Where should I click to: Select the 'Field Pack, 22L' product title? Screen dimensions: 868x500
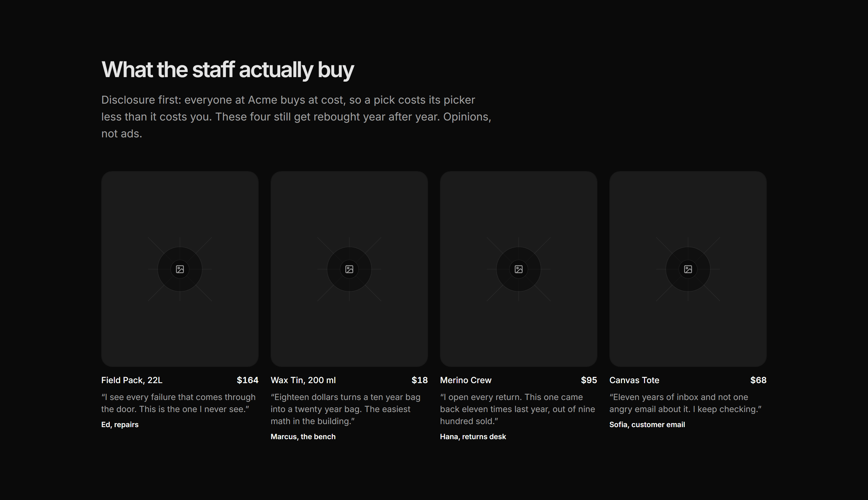(x=132, y=380)
